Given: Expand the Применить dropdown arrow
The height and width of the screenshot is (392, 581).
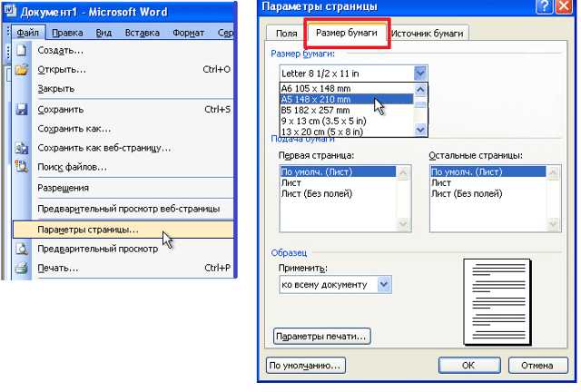Looking at the screenshot, I should (384, 284).
